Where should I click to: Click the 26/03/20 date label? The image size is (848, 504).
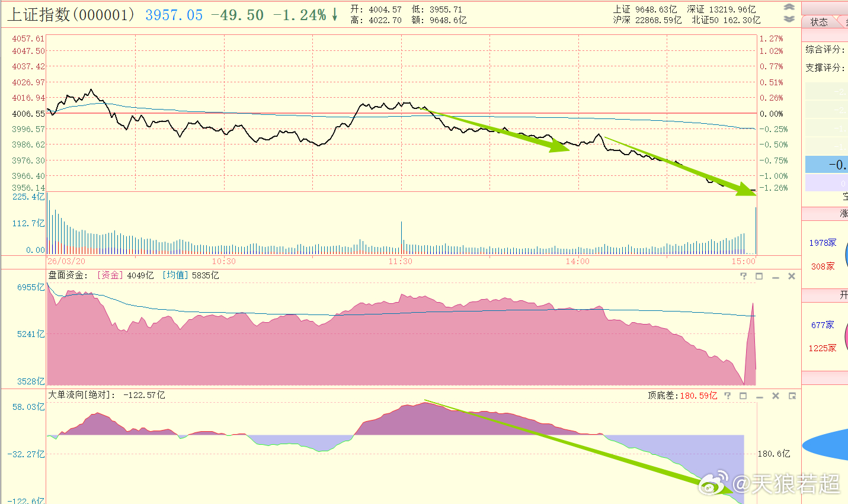click(66, 261)
